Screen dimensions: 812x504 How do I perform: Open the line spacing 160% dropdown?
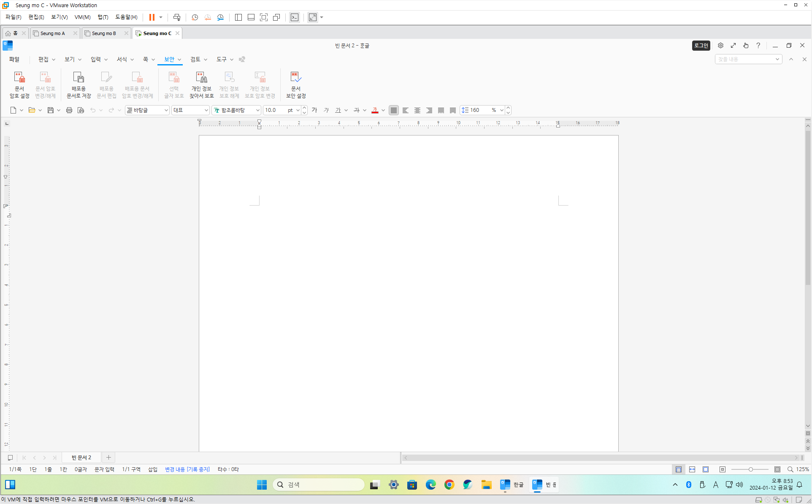(501, 110)
